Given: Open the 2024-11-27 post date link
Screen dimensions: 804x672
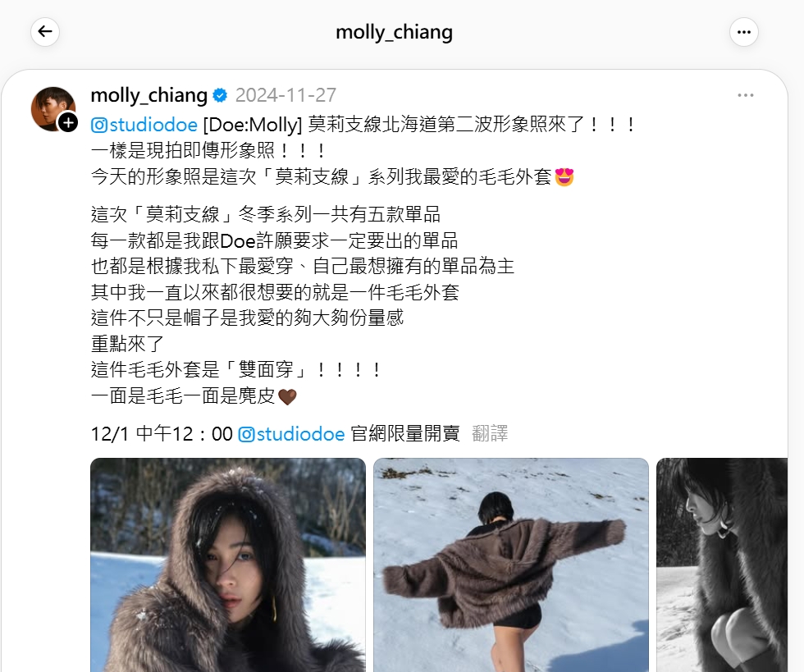Looking at the screenshot, I should click(x=286, y=95).
